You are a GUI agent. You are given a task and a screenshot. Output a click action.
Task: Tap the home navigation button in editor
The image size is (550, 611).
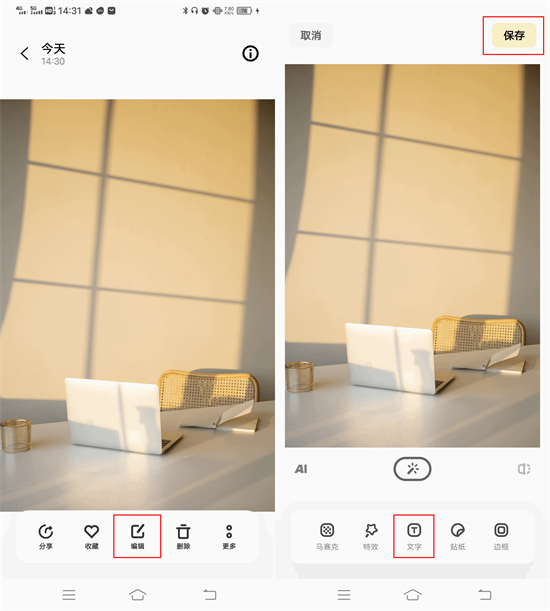pos(412,595)
